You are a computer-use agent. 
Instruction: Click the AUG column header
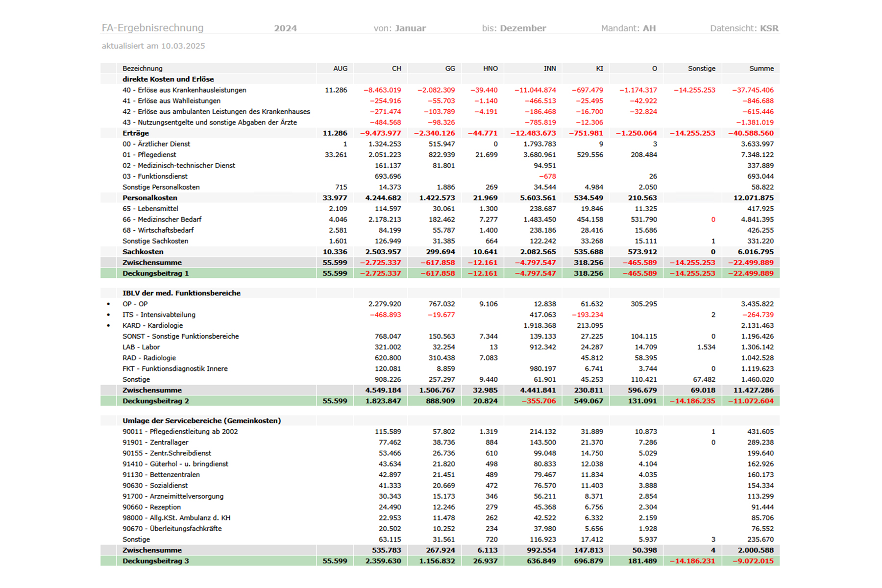(x=340, y=69)
